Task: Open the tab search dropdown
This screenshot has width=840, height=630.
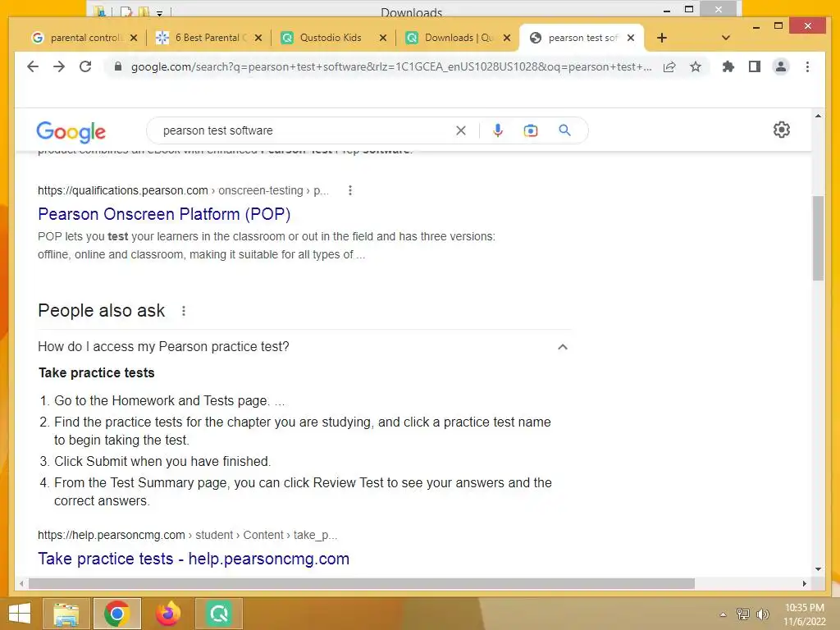Action: pos(726,38)
